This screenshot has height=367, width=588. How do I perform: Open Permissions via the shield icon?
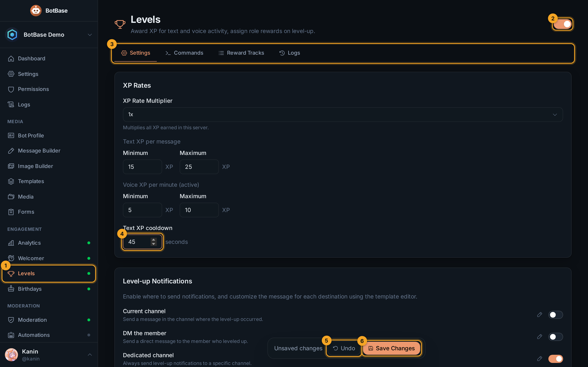coord(11,89)
